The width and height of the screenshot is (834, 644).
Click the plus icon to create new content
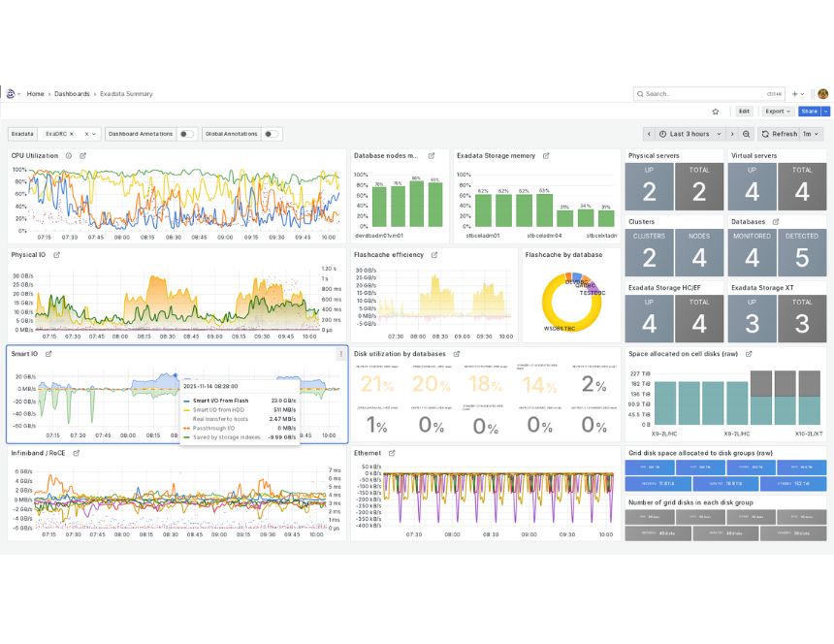pyautogui.click(x=795, y=93)
